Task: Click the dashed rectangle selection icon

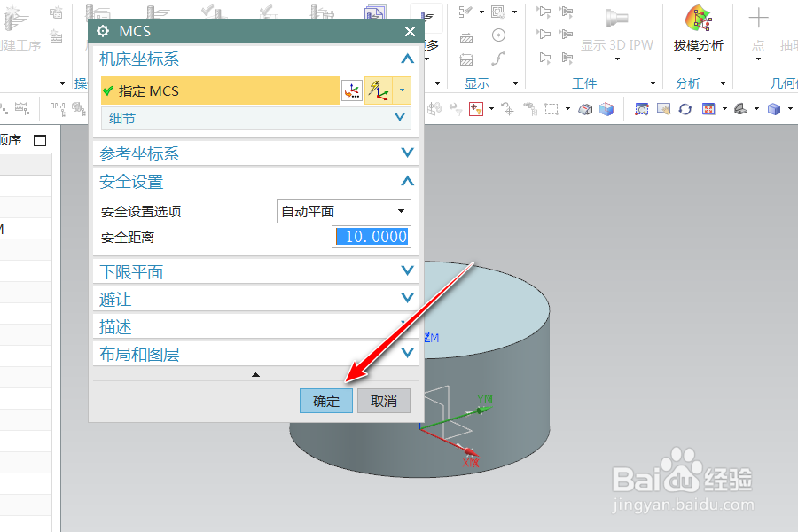Action: tap(552, 109)
